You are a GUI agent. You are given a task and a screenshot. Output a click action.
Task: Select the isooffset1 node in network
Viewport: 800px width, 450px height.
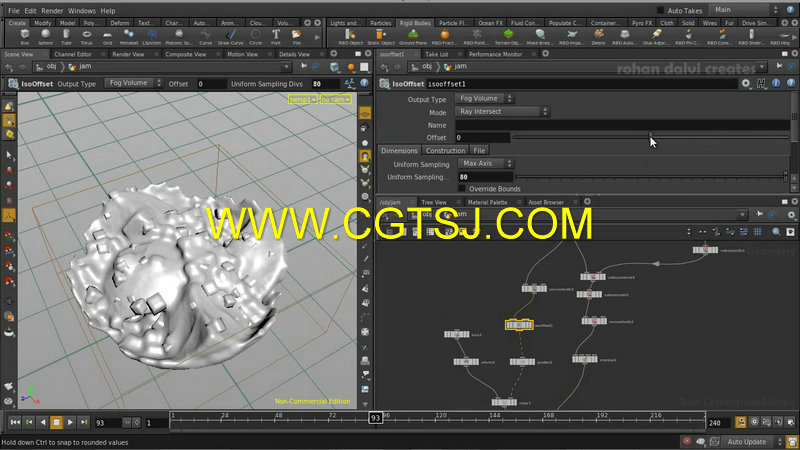(519, 324)
